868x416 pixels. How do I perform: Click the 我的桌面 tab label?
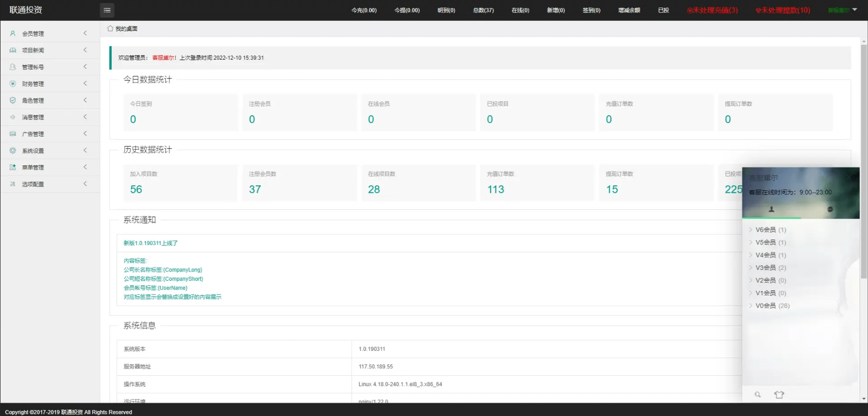click(127, 28)
